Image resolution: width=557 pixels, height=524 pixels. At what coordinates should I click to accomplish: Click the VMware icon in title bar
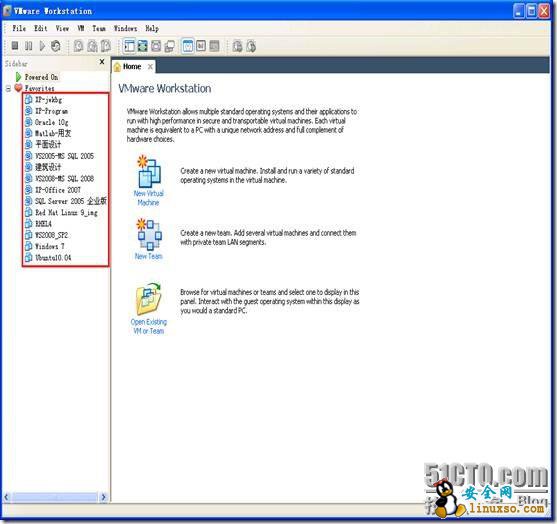[x=7, y=11]
